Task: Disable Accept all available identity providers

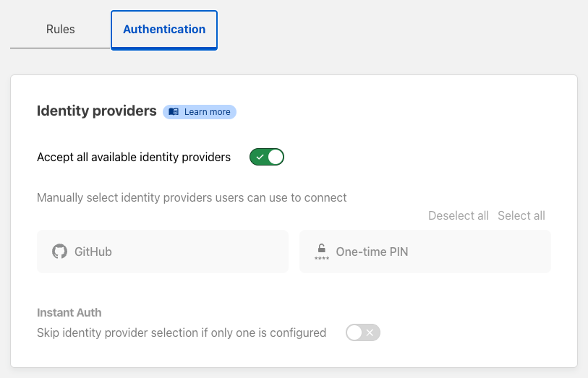Action: (267, 157)
